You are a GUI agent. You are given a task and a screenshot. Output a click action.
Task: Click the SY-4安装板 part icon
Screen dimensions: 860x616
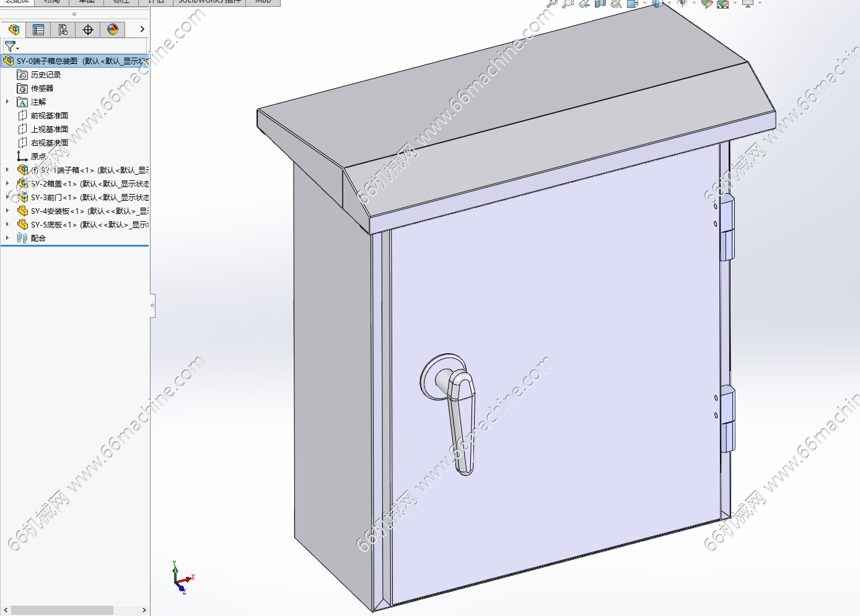pyautogui.click(x=22, y=211)
